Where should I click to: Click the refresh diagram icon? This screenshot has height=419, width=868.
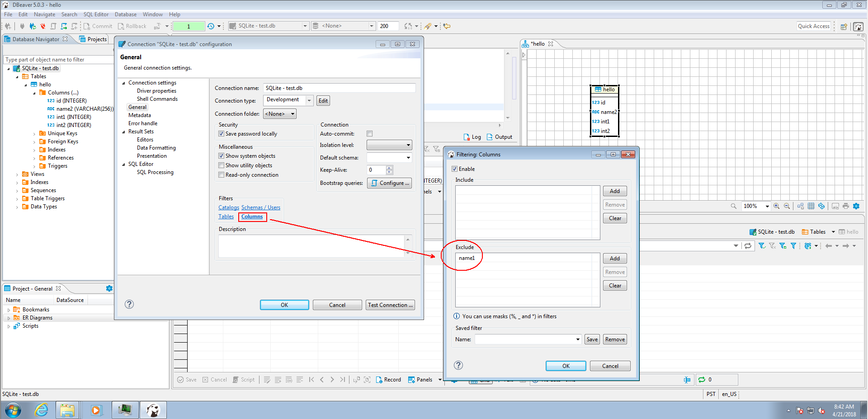pos(821,206)
